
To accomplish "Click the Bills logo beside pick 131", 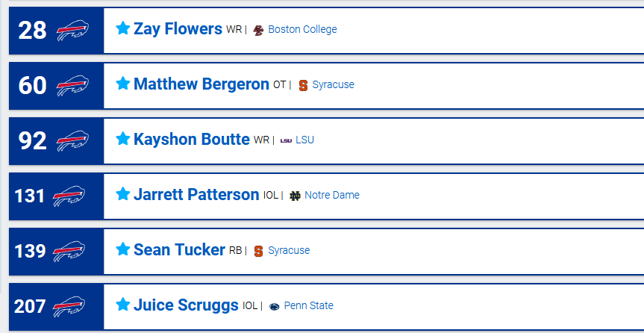I will point(69,196).
